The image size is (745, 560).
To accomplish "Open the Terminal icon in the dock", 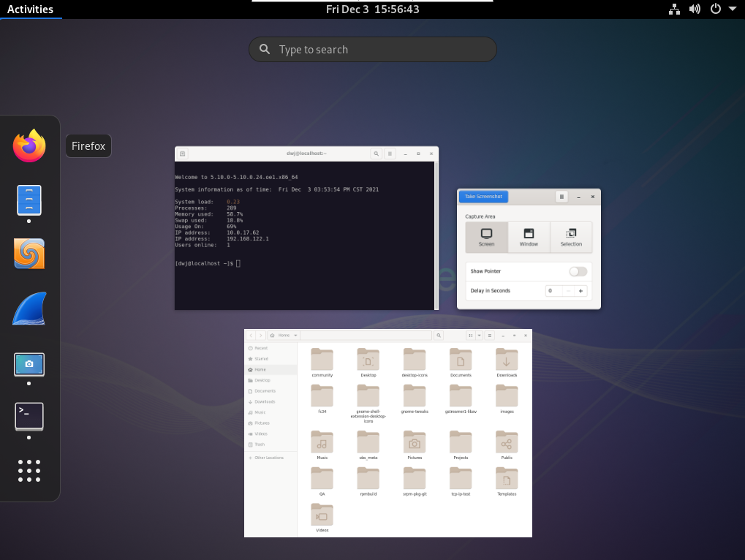I will [29, 417].
